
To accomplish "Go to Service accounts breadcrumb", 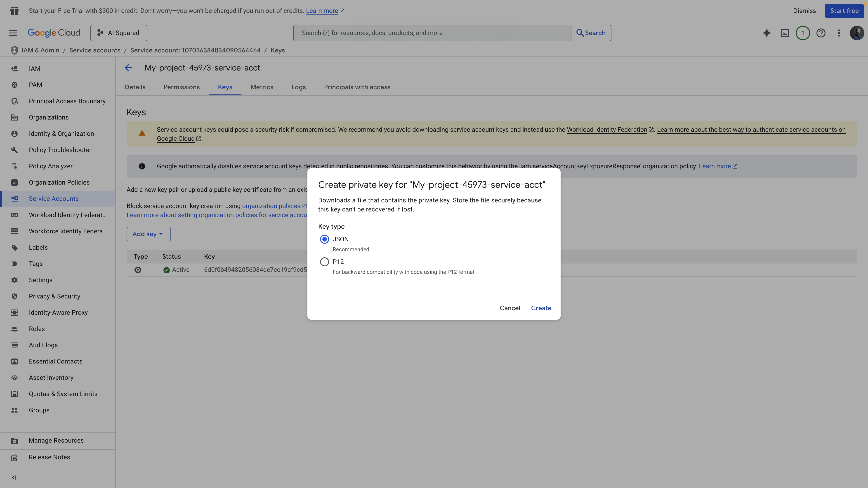I will tap(95, 50).
